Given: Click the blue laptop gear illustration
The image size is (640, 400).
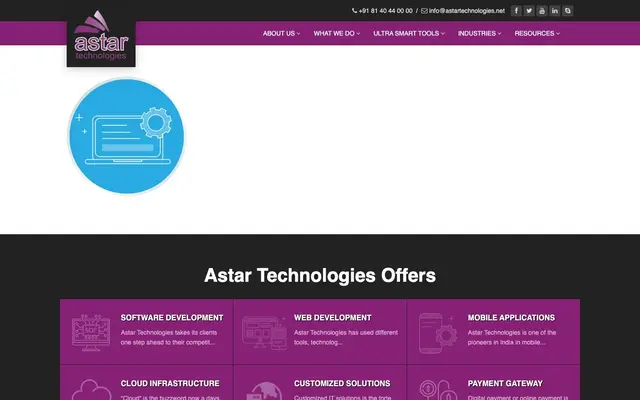Looking at the screenshot, I should tap(127, 136).
